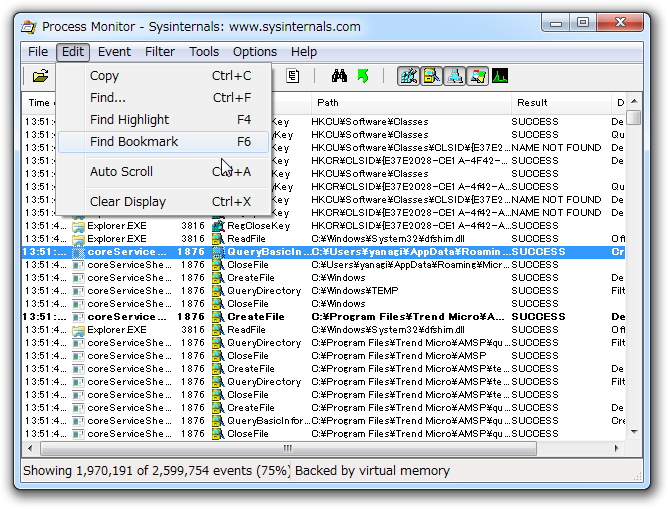Click the process icon in the highlighted QueryBasicIn row
Image resolution: width=668 pixels, height=509 pixels.
click(x=78, y=252)
